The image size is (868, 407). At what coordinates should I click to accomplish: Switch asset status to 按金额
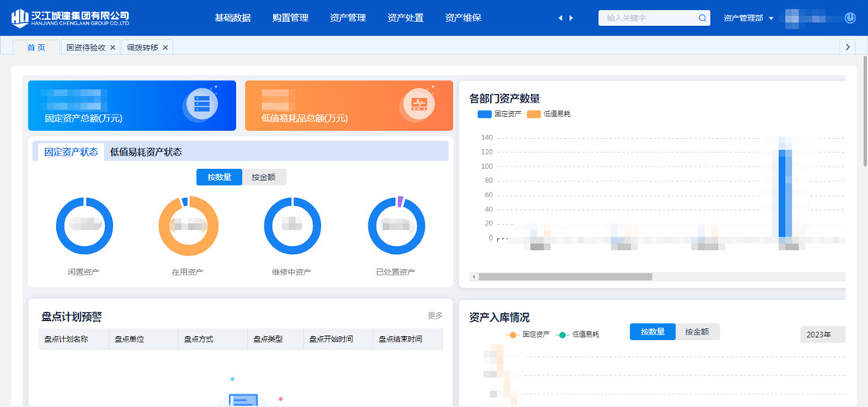pyautogui.click(x=264, y=177)
